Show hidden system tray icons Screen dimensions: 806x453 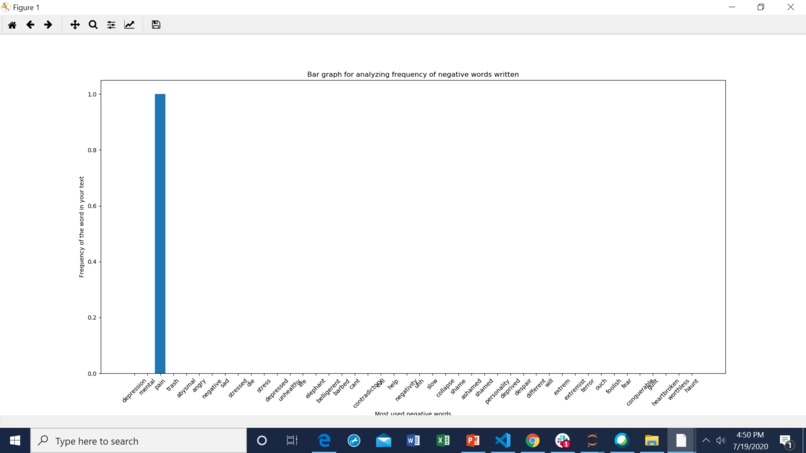pyautogui.click(x=706, y=441)
